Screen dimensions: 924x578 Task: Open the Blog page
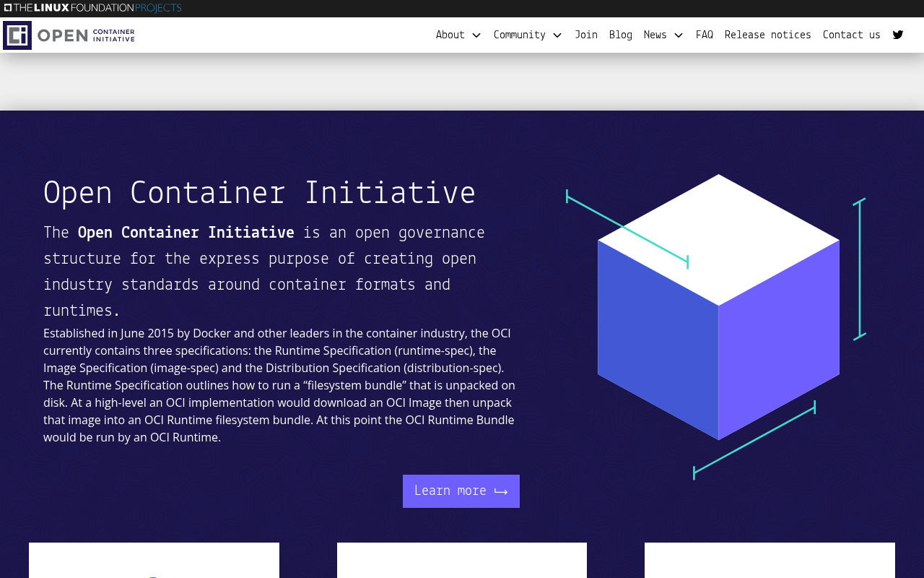[x=621, y=35]
